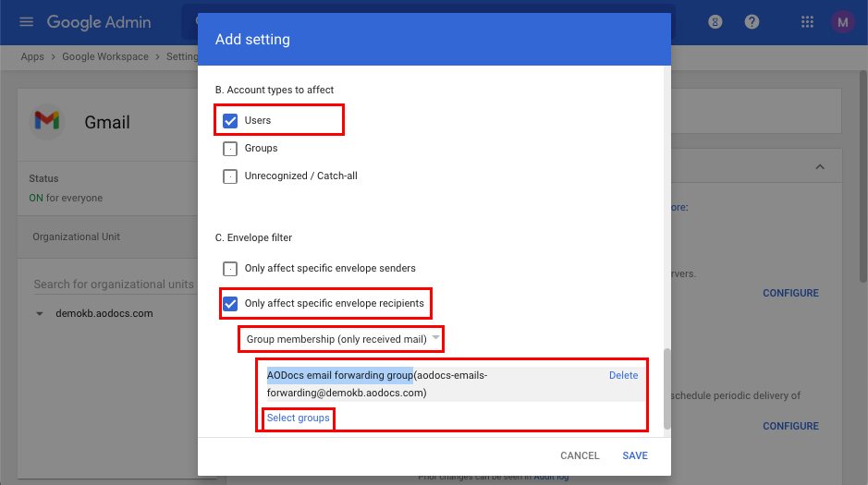
Task: Delete the AODocs email forwarding group
Action: [x=623, y=375]
